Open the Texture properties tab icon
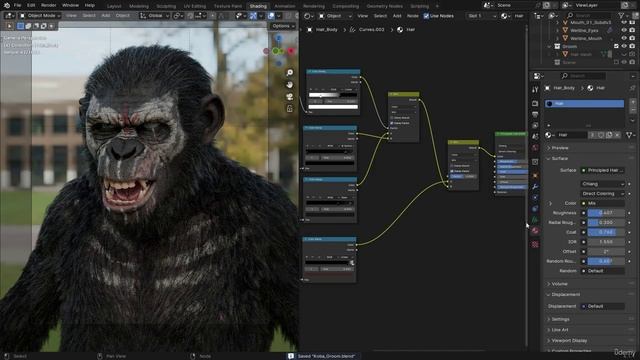 click(x=535, y=244)
